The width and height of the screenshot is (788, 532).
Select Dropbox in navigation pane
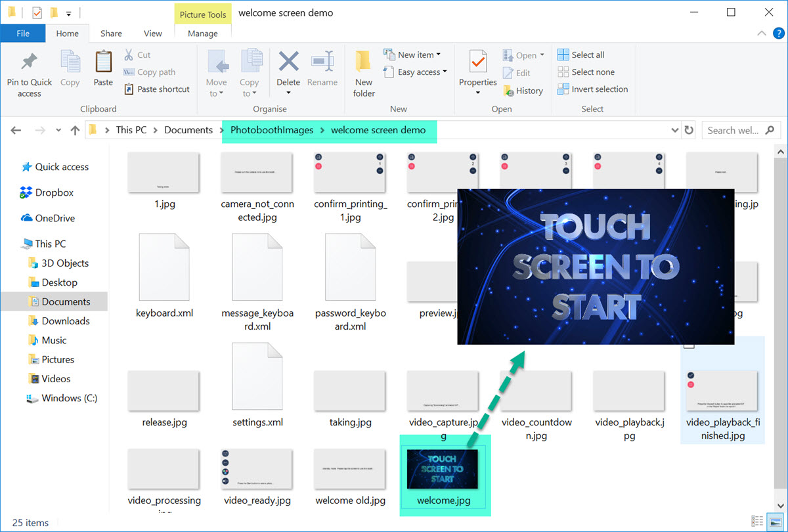[47, 192]
